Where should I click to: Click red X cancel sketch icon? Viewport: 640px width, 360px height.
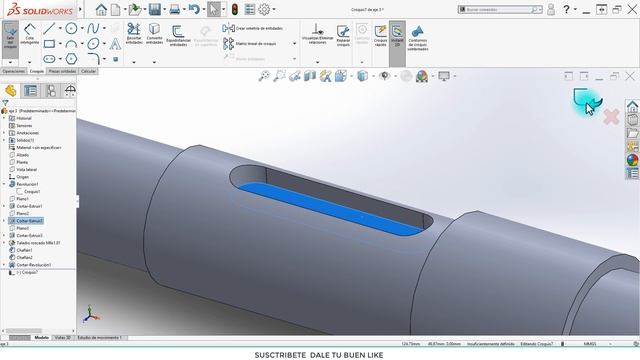coord(611,117)
